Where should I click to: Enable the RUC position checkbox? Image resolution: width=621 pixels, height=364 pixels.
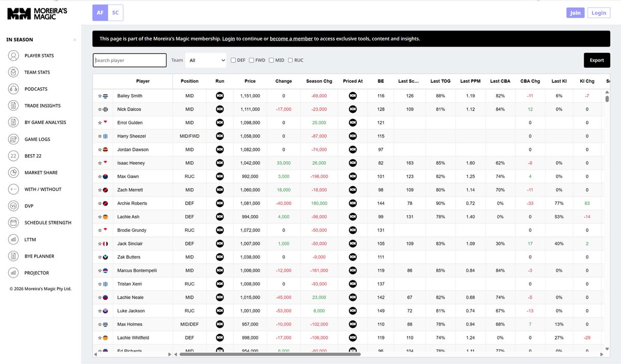pyautogui.click(x=290, y=60)
